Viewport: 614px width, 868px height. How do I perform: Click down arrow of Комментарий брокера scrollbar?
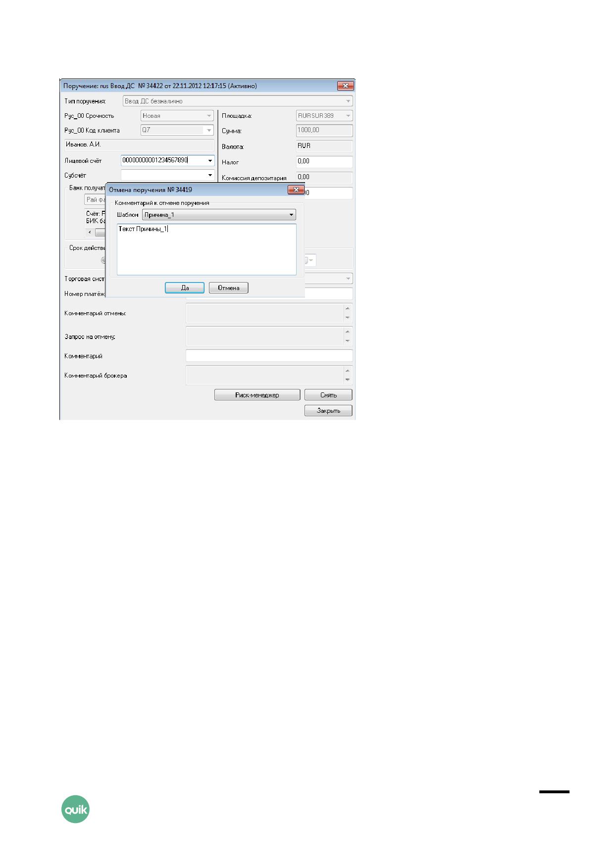pos(348,380)
